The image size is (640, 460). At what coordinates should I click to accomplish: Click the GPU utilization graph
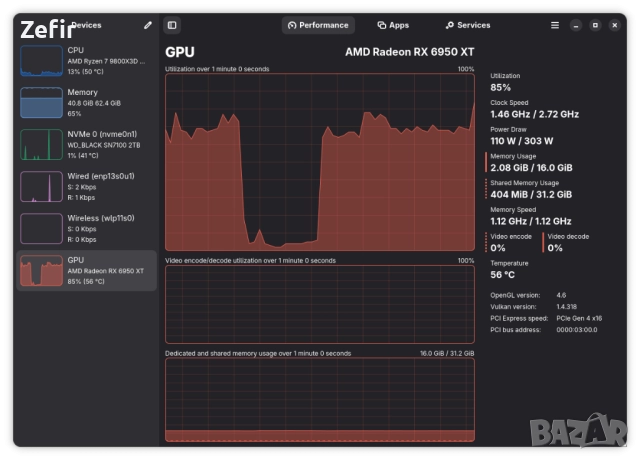click(320, 162)
